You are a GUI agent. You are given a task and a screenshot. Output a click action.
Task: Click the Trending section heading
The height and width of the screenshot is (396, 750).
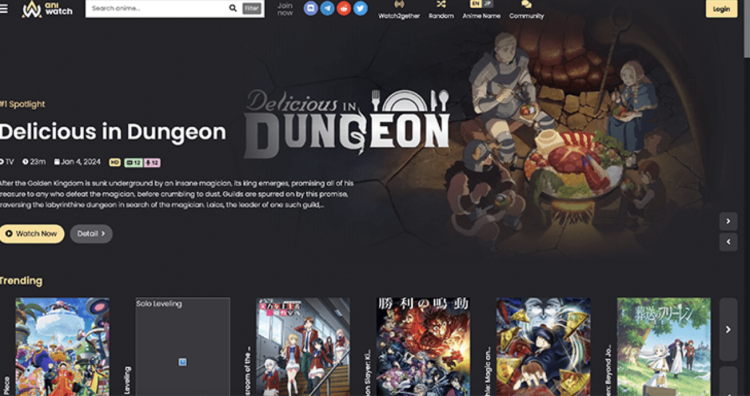coord(21,281)
